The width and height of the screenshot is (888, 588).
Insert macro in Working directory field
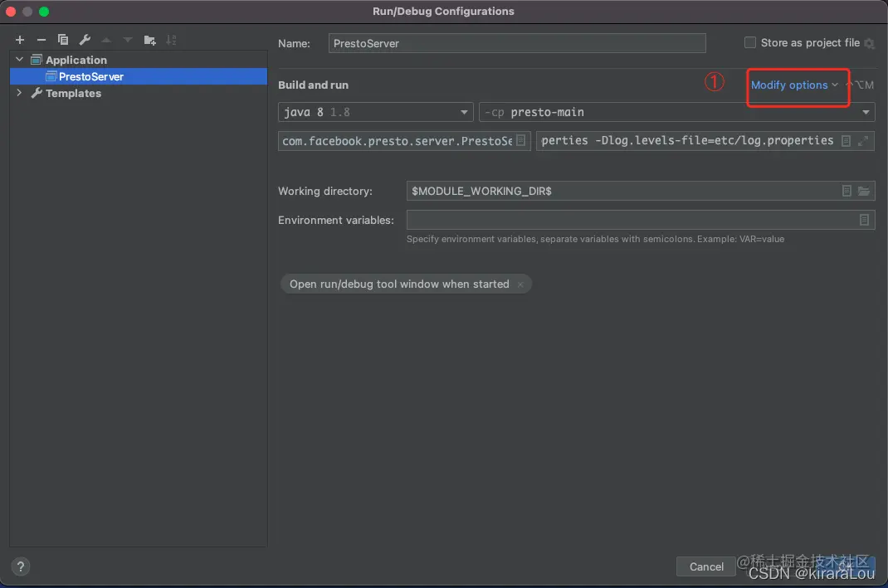(847, 191)
